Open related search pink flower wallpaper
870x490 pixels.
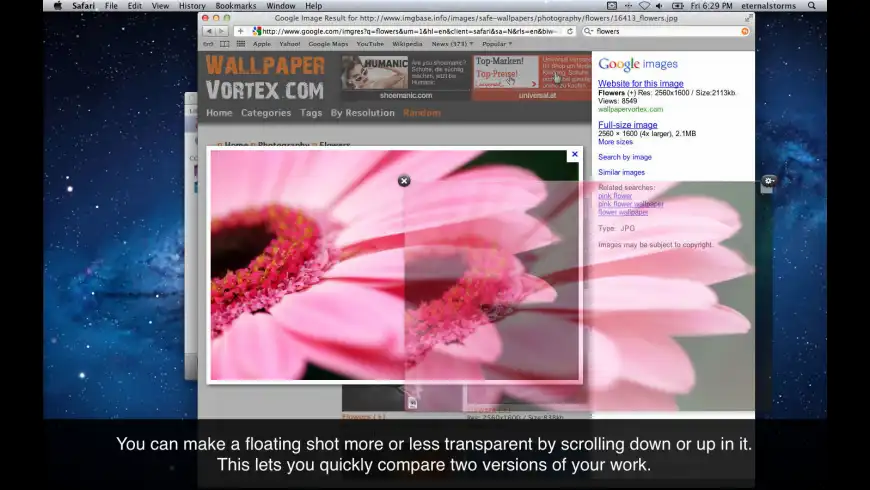pyautogui.click(x=631, y=204)
